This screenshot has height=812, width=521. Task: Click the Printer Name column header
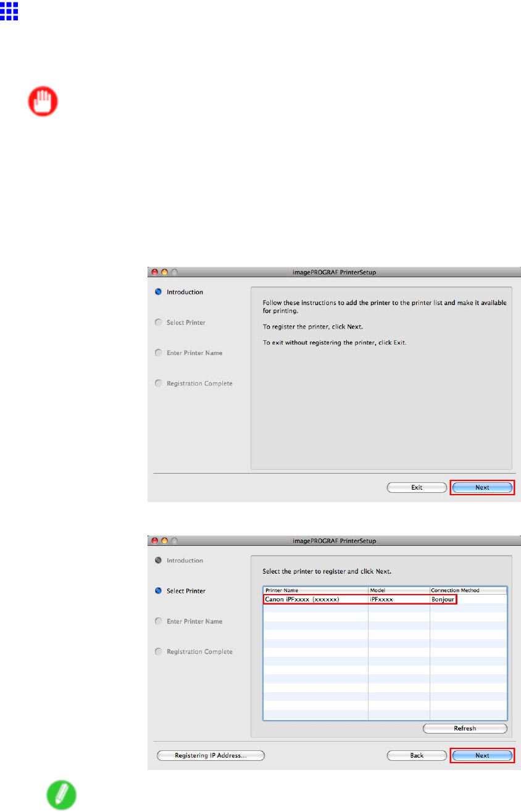click(x=315, y=590)
